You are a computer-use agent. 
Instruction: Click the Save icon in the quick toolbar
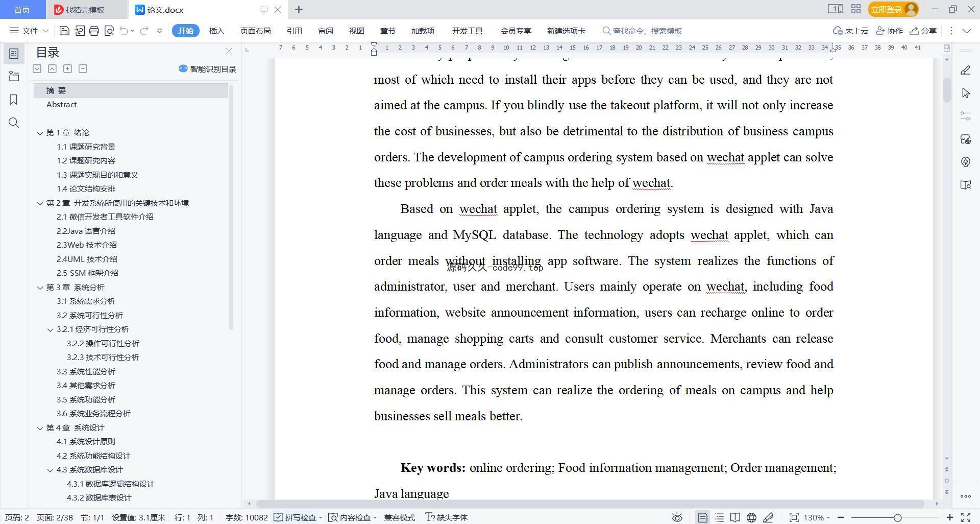64,31
